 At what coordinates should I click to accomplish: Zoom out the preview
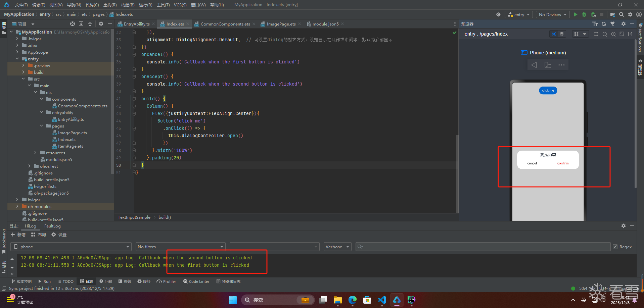[x=605, y=34]
